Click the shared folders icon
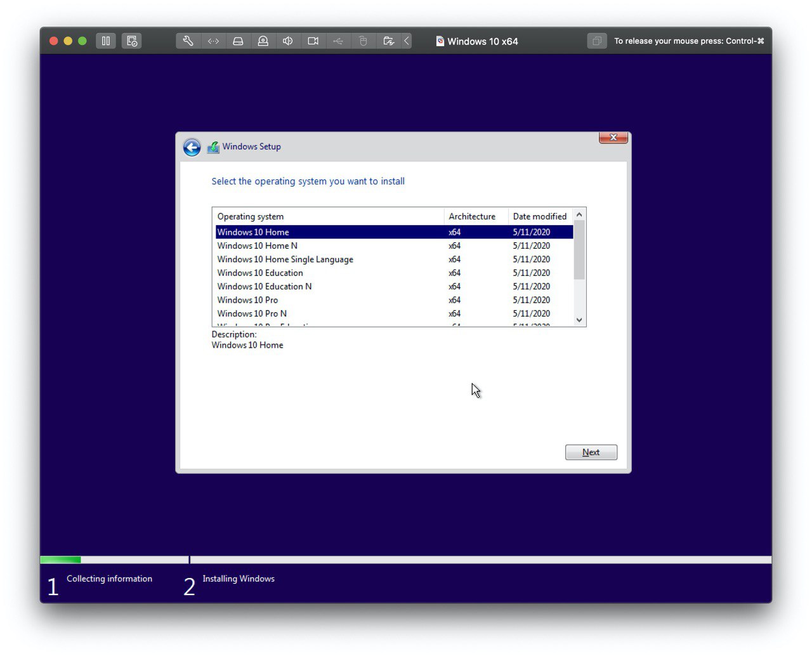Image resolution: width=812 pixels, height=656 pixels. (388, 41)
